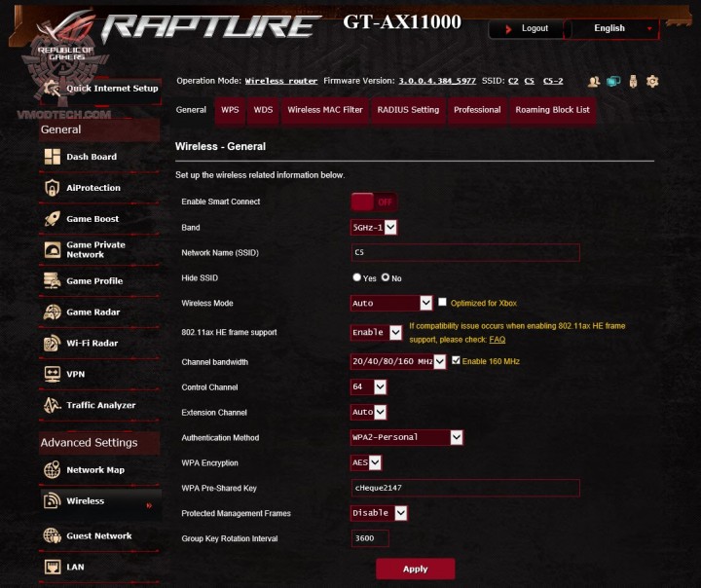The width and height of the screenshot is (701, 588).
Task: Switch to the Roaming Block List tab
Action: click(553, 110)
